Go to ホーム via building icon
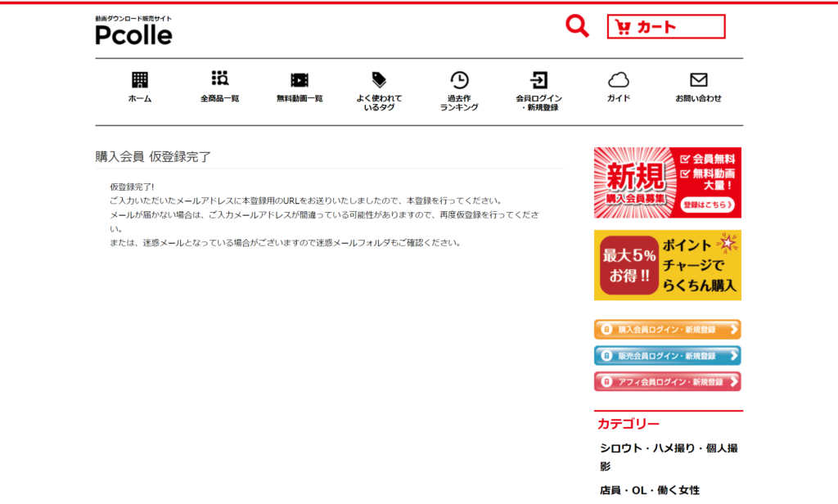Image resolution: width=838 pixels, height=504 pixels. pos(140,80)
